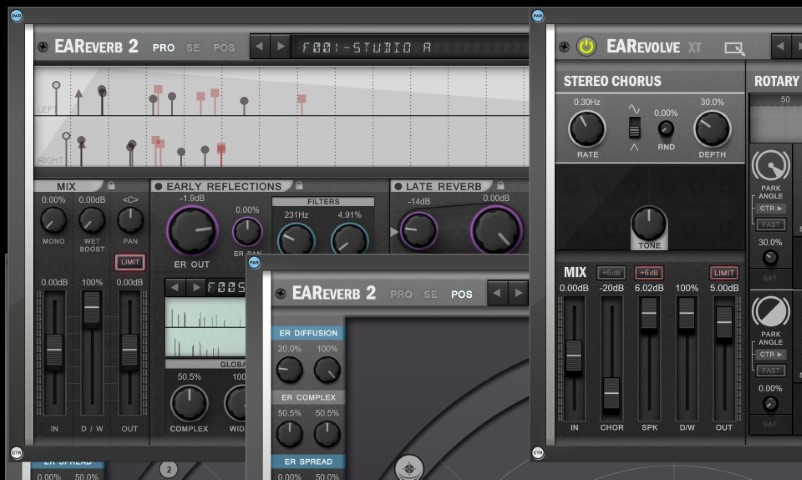
Task: Click chorus waveform shape switch
Action: [x=634, y=128]
